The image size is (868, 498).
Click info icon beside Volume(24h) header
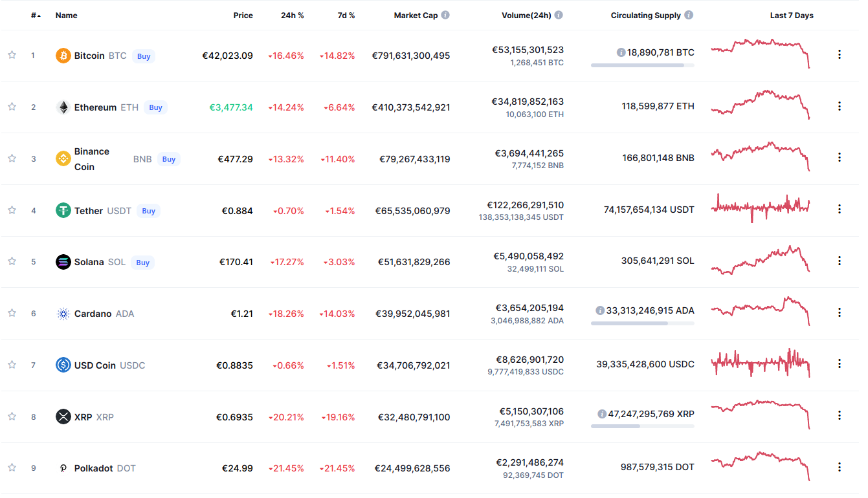[x=559, y=15]
